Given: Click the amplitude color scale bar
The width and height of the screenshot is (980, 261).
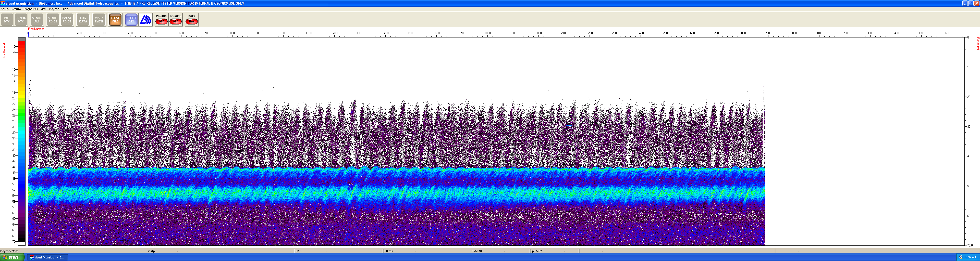Looking at the screenshot, I should pyautogui.click(x=22, y=141).
